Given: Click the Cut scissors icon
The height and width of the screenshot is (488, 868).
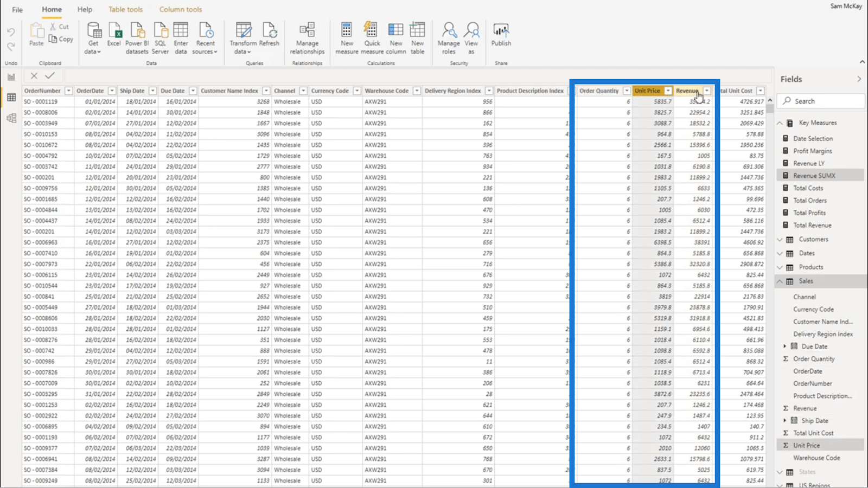Looking at the screenshot, I should (x=53, y=26).
